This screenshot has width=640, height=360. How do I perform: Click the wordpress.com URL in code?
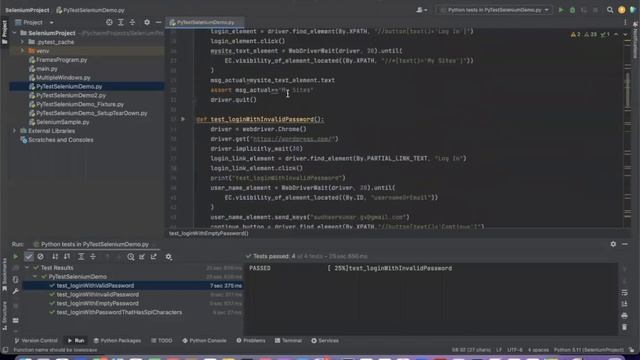293,139
